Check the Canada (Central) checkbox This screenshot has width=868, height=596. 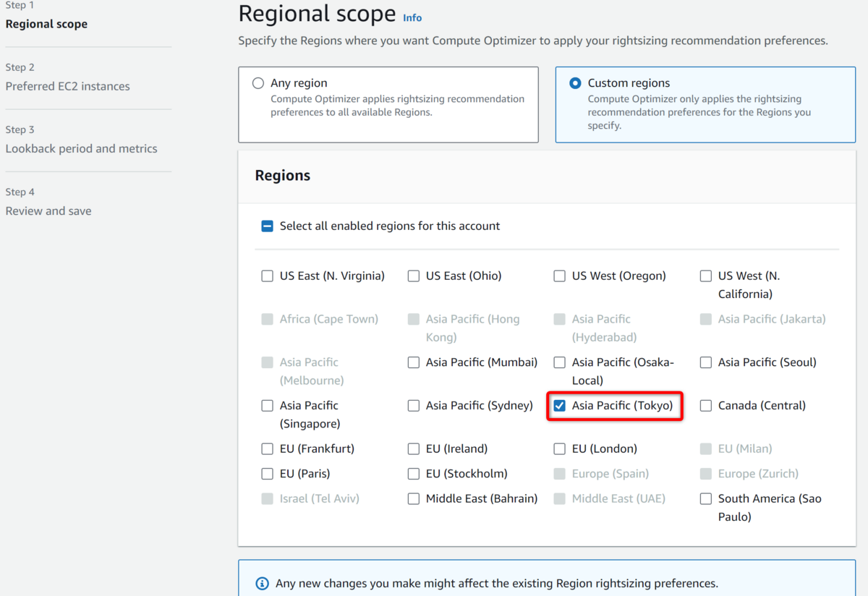coord(705,406)
